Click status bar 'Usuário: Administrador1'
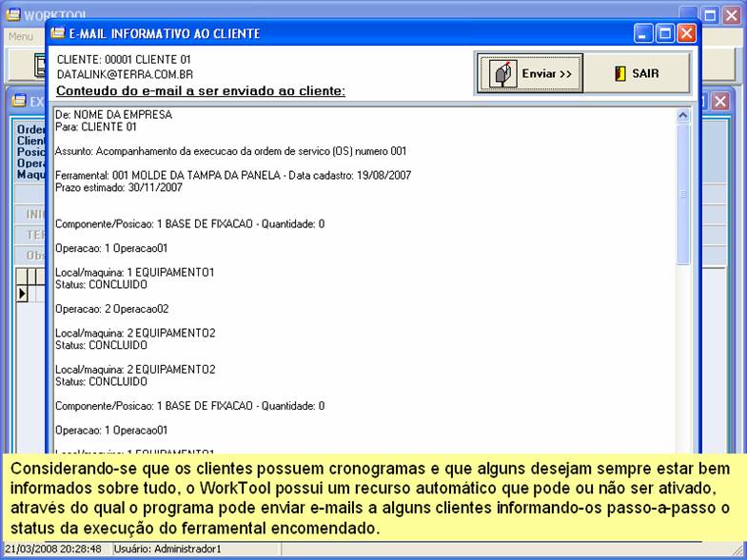 pyautogui.click(x=167, y=549)
